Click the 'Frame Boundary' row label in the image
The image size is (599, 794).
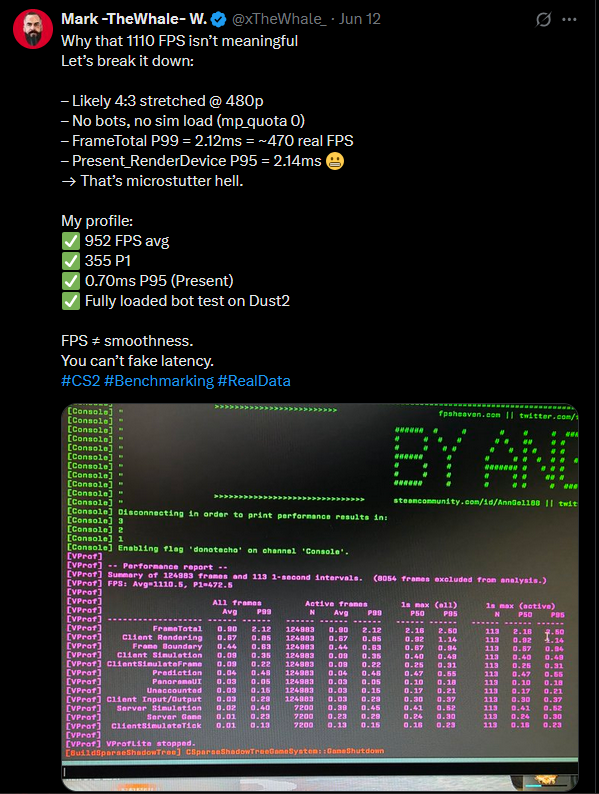(167, 646)
